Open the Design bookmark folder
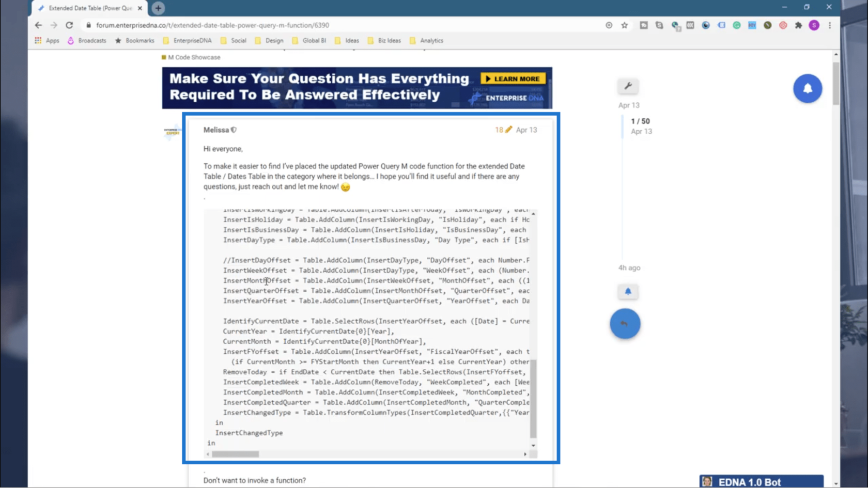Viewport: 868px width, 488px height. point(269,40)
